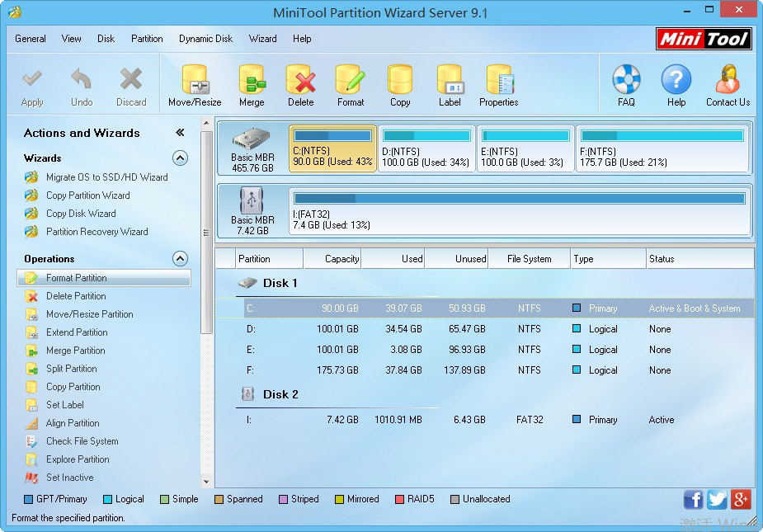Open the FAQ lifebuoy icon
This screenshot has width=763, height=532.
click(626, 79)
